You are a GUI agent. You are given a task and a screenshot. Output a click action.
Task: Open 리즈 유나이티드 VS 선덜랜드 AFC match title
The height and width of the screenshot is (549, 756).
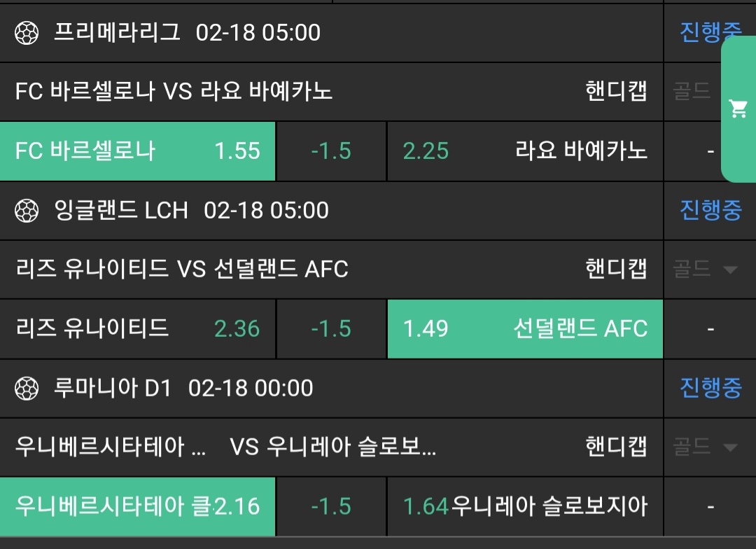coord(181,269)
